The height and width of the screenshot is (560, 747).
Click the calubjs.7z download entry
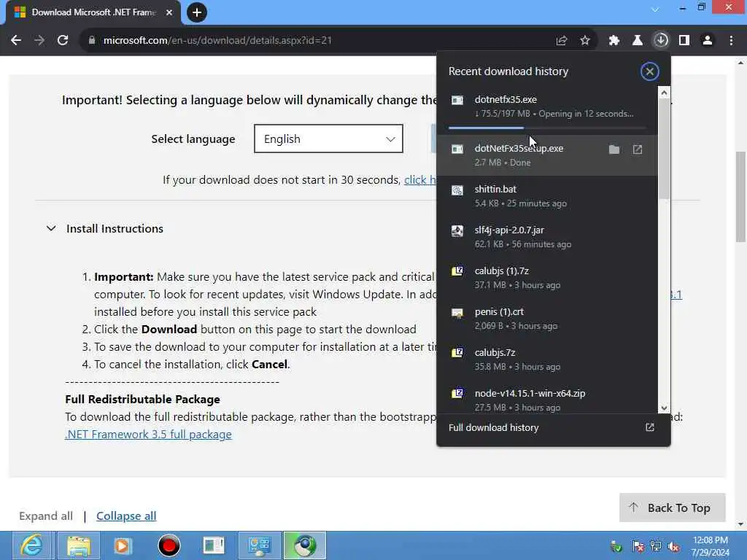coord(547,359)
